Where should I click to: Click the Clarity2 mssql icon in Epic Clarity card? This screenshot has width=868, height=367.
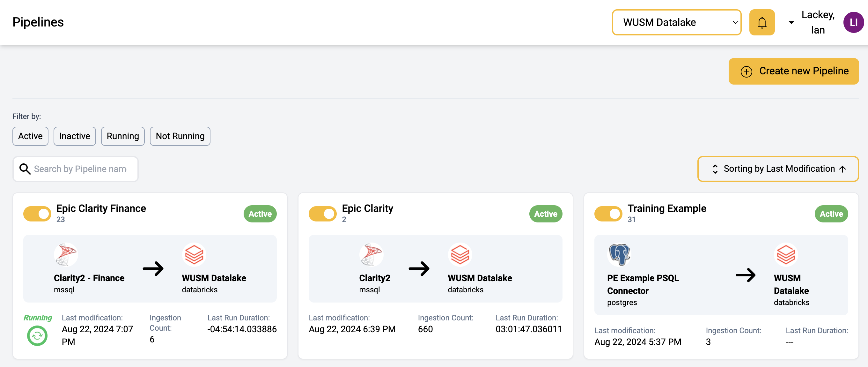click(371, 255)
